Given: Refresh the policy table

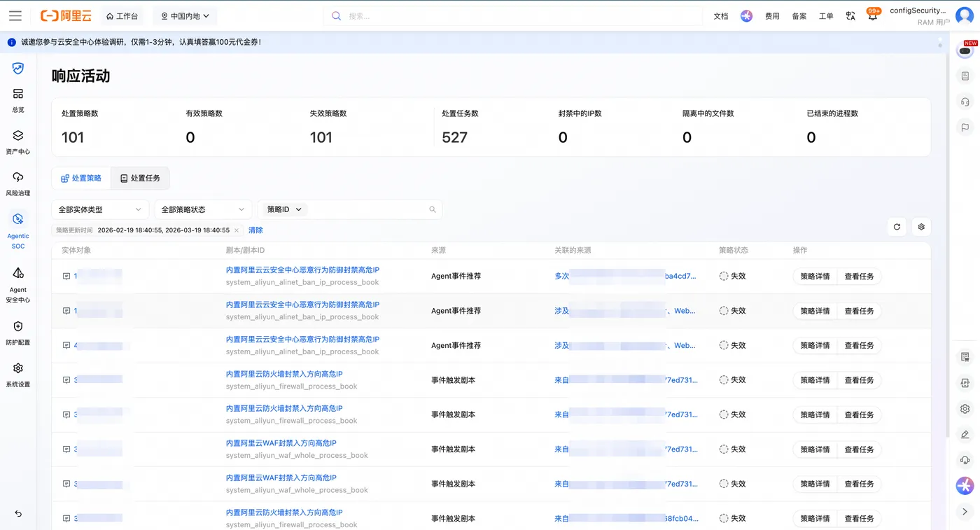Looking at the screenshot, I should tap(897, 227).
